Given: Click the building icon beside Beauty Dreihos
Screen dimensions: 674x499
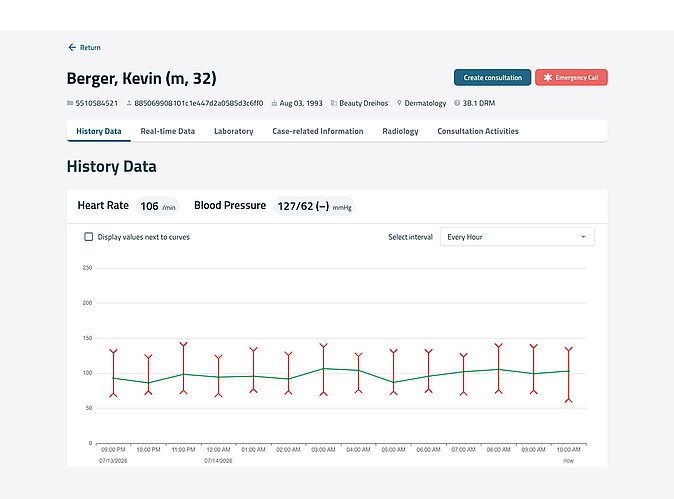Looking at the screenshot, I should (334, 103).
